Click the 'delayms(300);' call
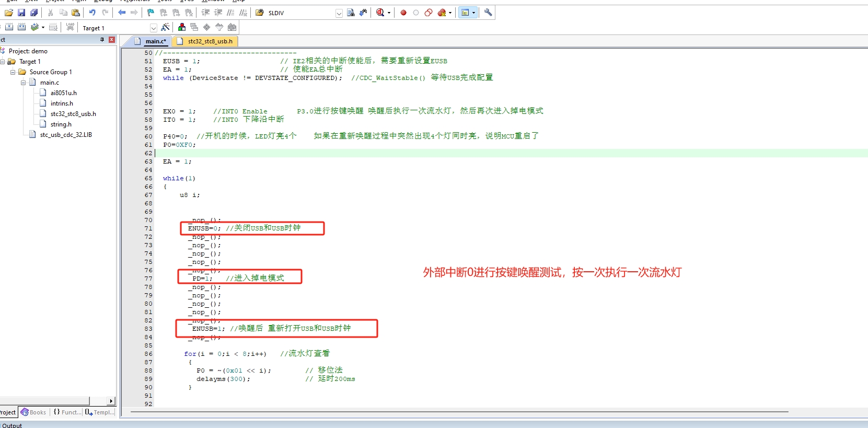This screenshot has height=428, width=868. point(223,379)
